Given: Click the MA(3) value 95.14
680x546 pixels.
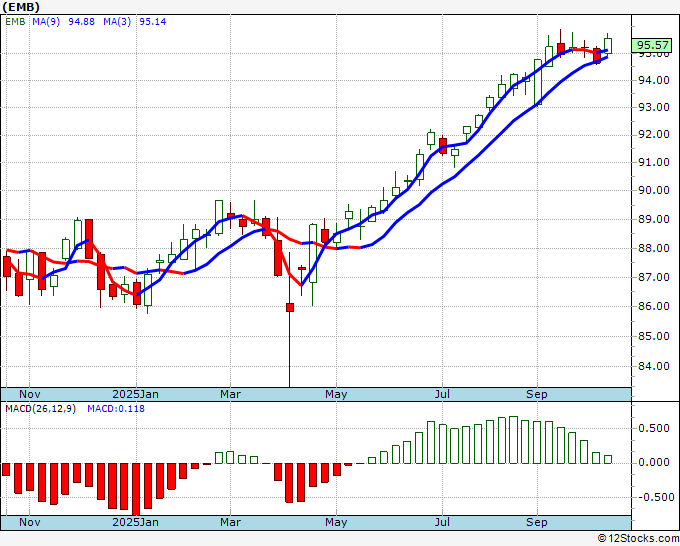Looking at the screenshot, I should coord(153,22).
